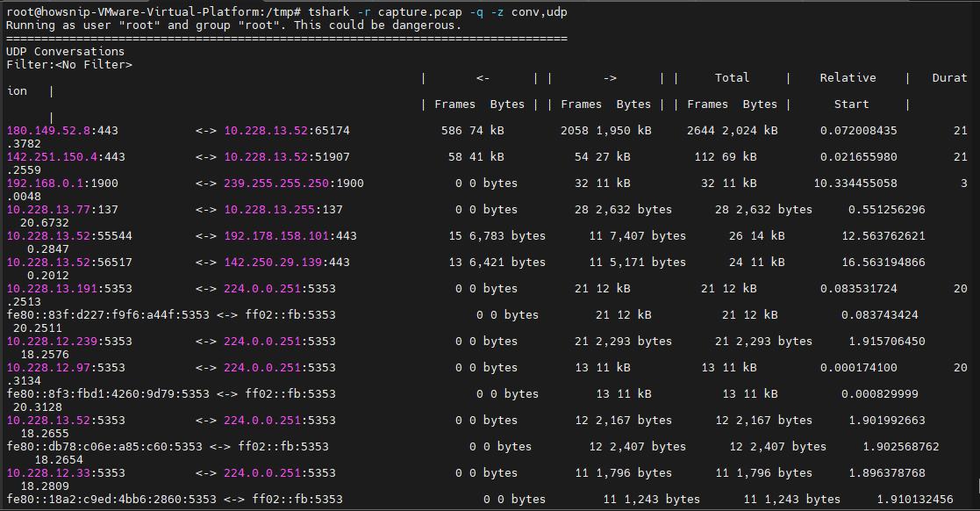
Task: Click the total value "2644 2,024 kB"
Action: 733,131
